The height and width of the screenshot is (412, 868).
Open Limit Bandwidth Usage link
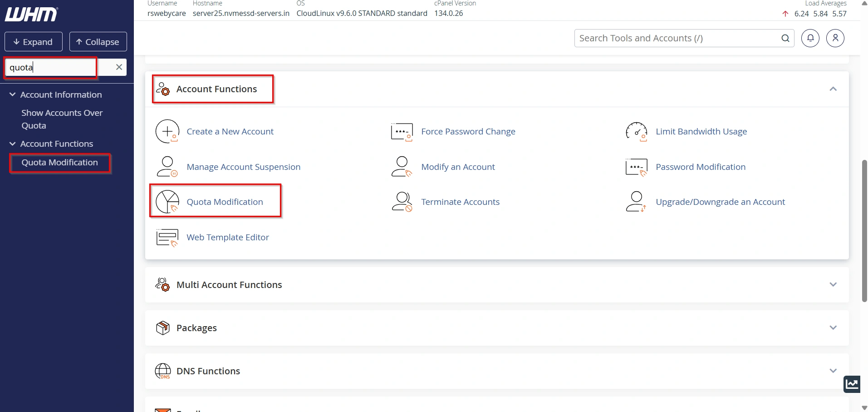[701, 131]
